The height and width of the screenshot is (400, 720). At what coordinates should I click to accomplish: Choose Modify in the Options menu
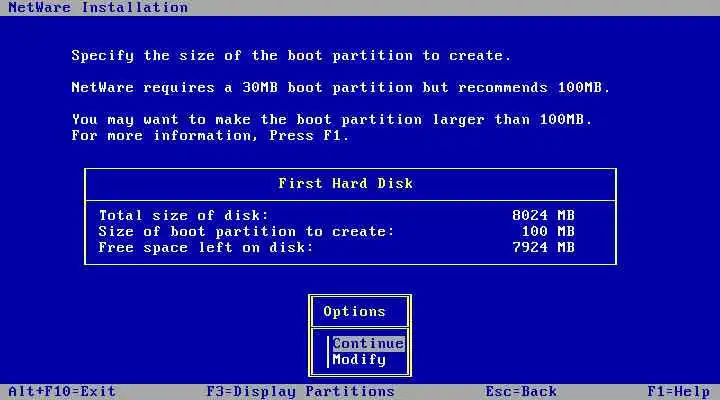pos(359,360)
